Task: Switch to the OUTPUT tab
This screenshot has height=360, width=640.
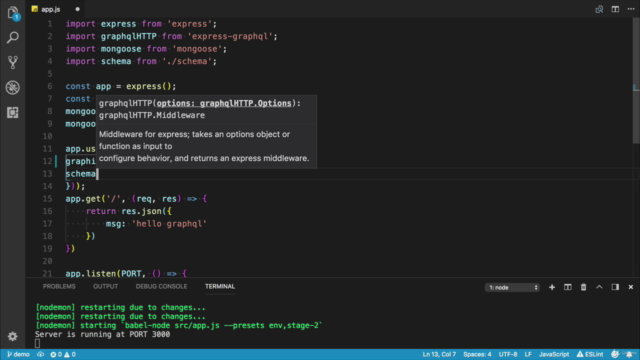Action: (105, 287)
